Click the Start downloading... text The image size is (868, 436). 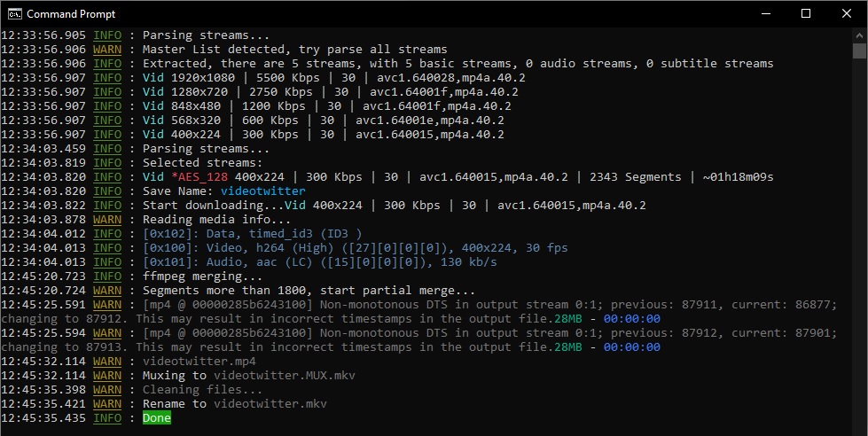pos(213,206)
